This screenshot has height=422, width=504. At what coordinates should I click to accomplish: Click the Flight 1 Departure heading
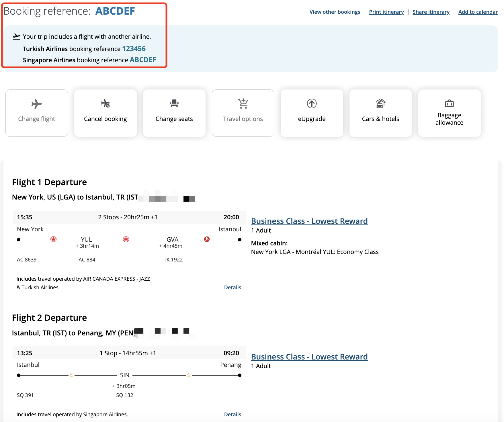click(49, 182)
